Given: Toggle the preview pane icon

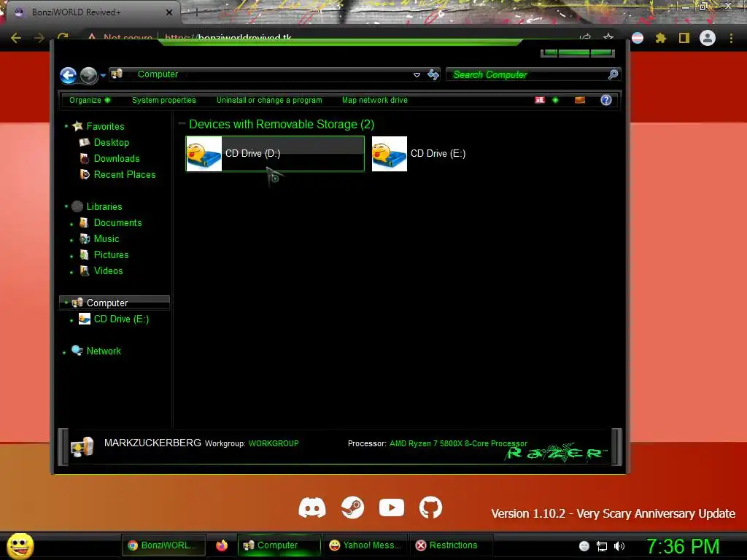Looking at the screenshot, I should coord(580,100).
